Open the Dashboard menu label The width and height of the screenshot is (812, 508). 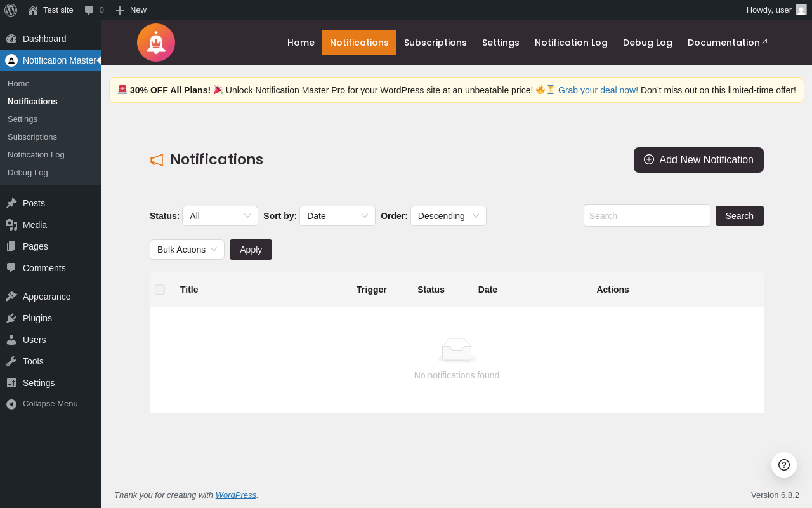44,39
